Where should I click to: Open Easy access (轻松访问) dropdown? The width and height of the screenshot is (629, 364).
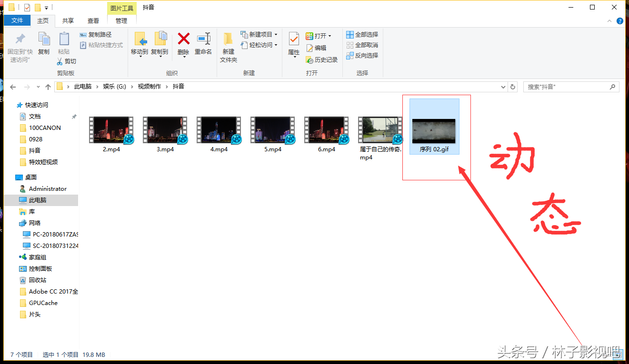pos(276,45)
